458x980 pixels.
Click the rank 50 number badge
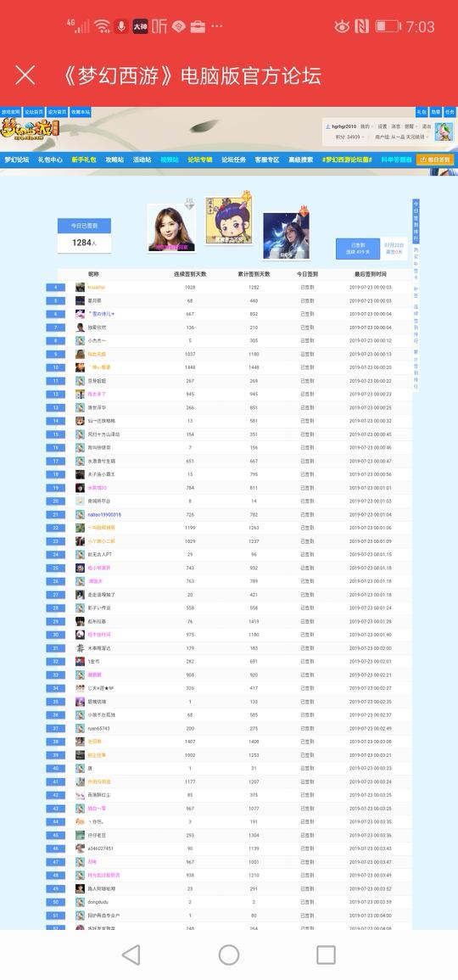56,902
